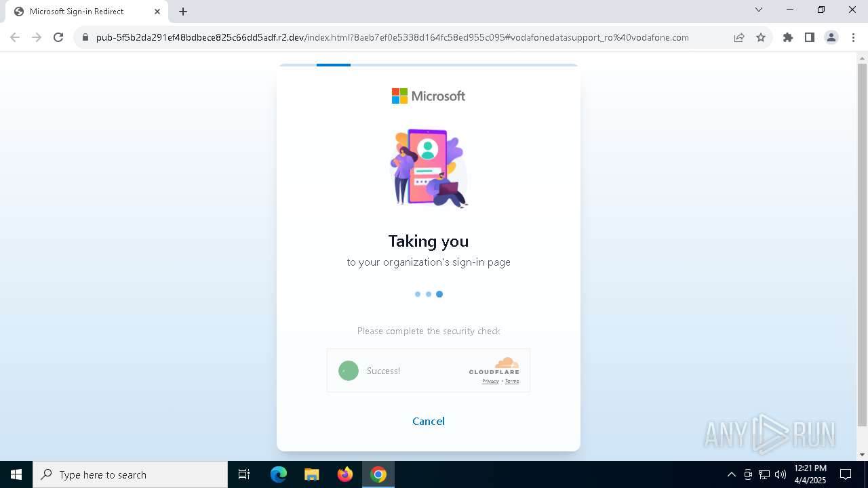This screenshot has height=488, width=868.
Task: Click the progress bar at card top
Action: point(429,65)
